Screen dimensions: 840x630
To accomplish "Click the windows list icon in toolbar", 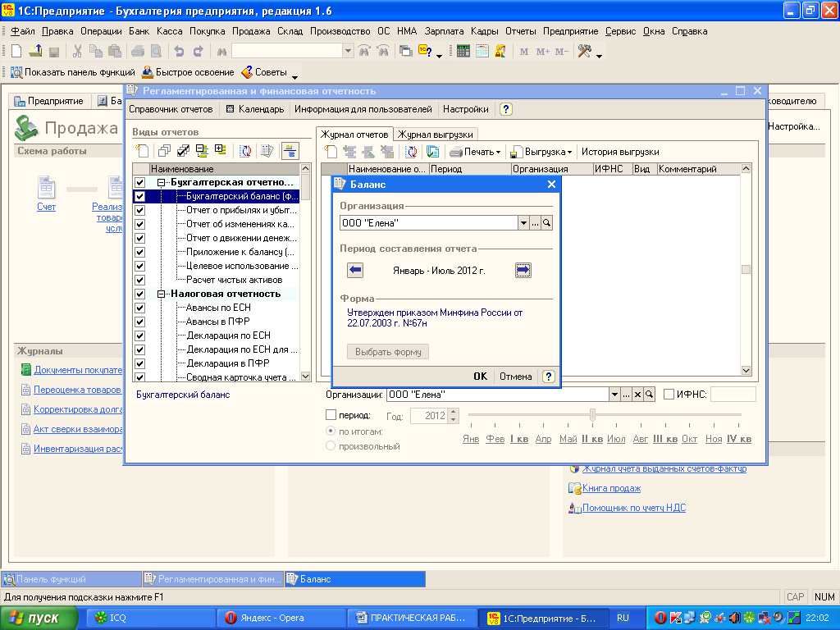I will tap(406, 52).
